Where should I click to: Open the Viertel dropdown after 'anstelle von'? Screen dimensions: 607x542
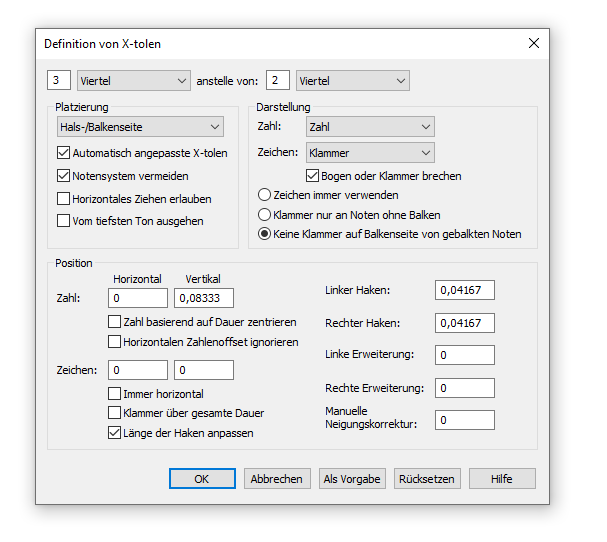tap(353, 81)
